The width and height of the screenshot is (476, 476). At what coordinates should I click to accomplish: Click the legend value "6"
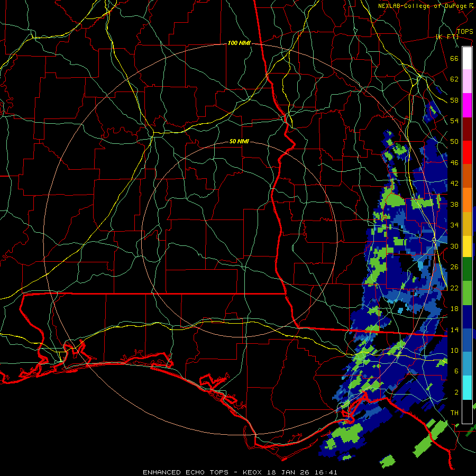pos(456,371)
